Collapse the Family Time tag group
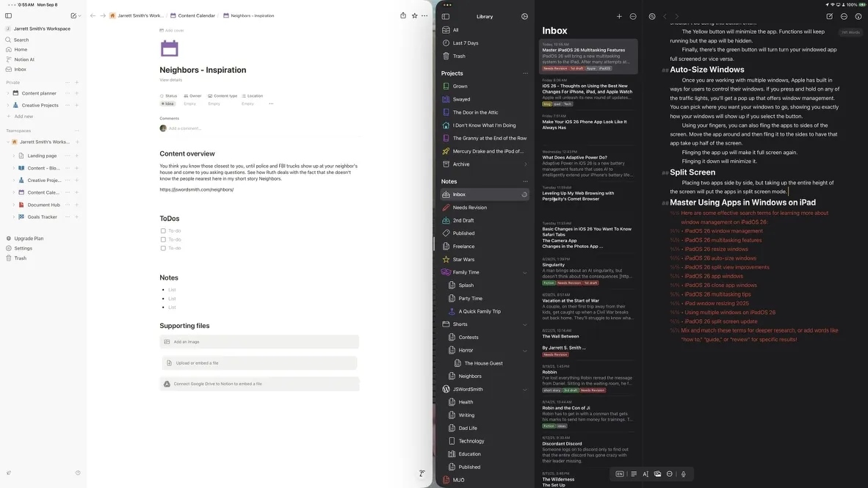The width and height of the screenshot is (868, 488). point(524,271)
